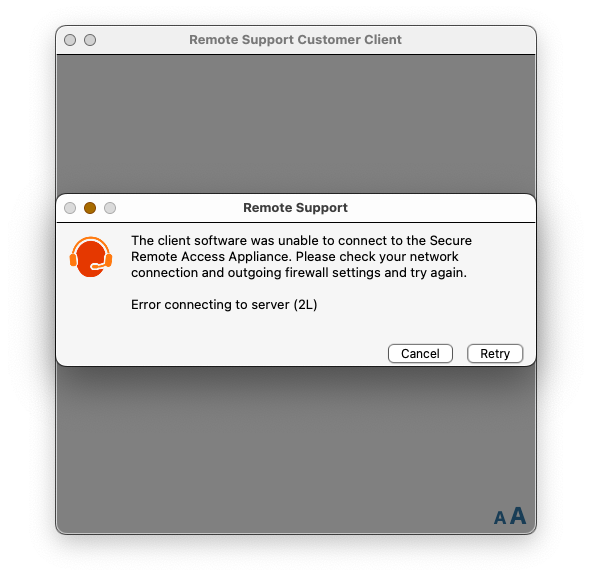
Task: Close the Remote Support Customer Client window
Action: pyautogui.click(x=70, y=40)
